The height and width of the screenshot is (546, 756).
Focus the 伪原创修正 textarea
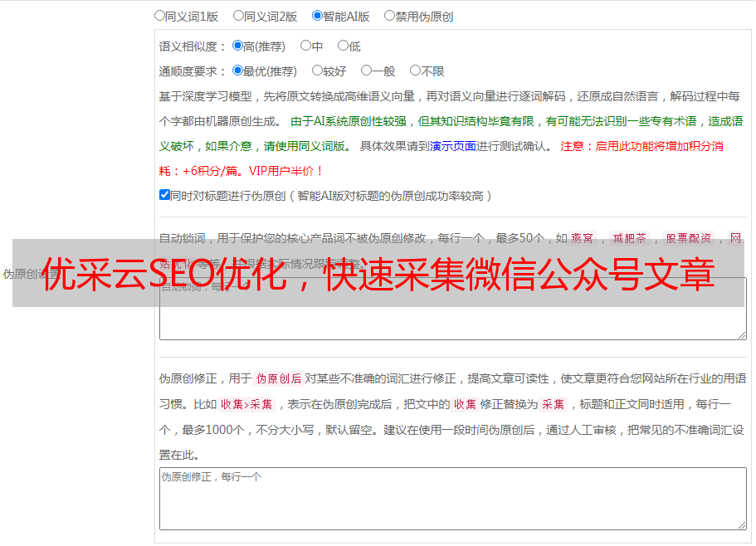(x=453, y=499)
